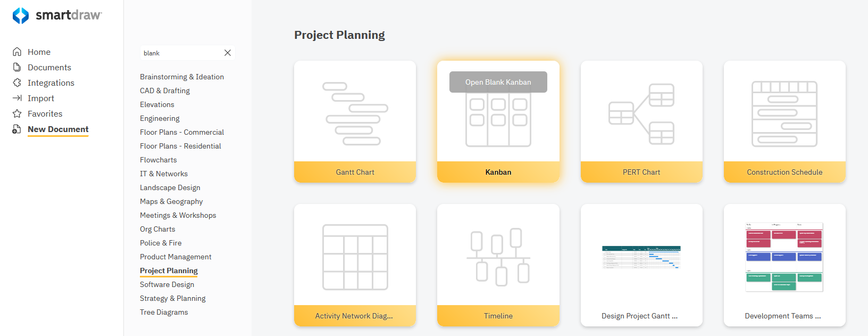Click the Import arrow icon
The height and width of the screenshot is (336, 868).
coord(17,98)
